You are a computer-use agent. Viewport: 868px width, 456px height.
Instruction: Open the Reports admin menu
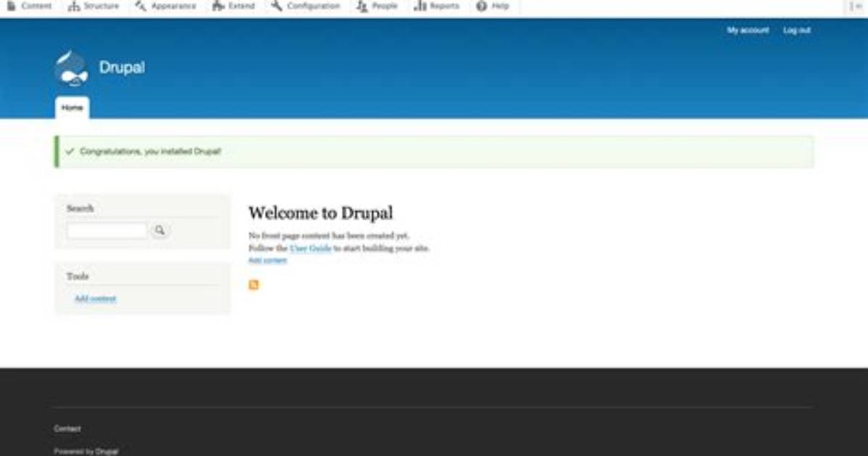[437, 6]
